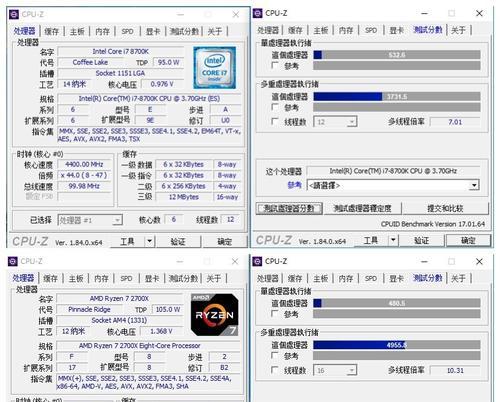
Task: Click single-thread score bar in bottom-right window
Action: pos(397,303)
